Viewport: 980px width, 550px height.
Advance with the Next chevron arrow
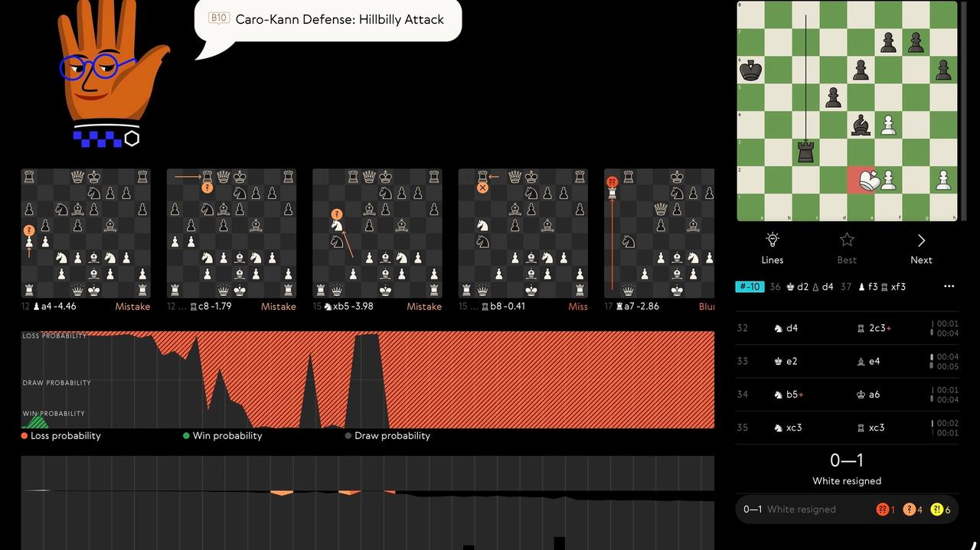point(921,240)
